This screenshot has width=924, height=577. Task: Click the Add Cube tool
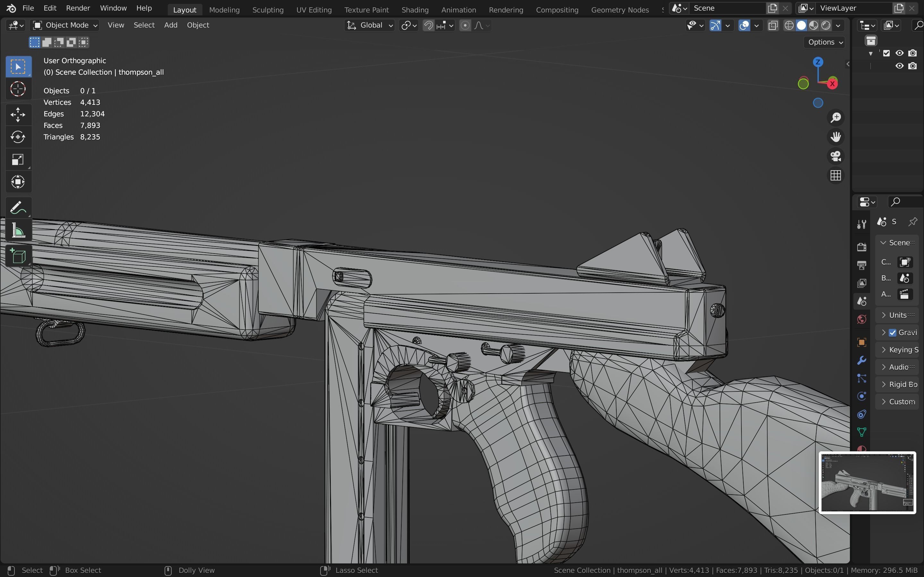pyautogui.click(x=18, y=256)
